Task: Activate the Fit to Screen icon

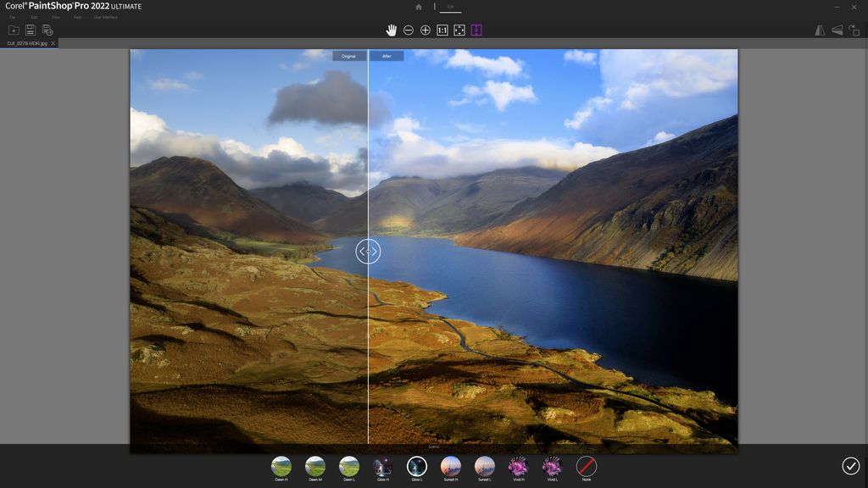Action: tap(459, 30)
